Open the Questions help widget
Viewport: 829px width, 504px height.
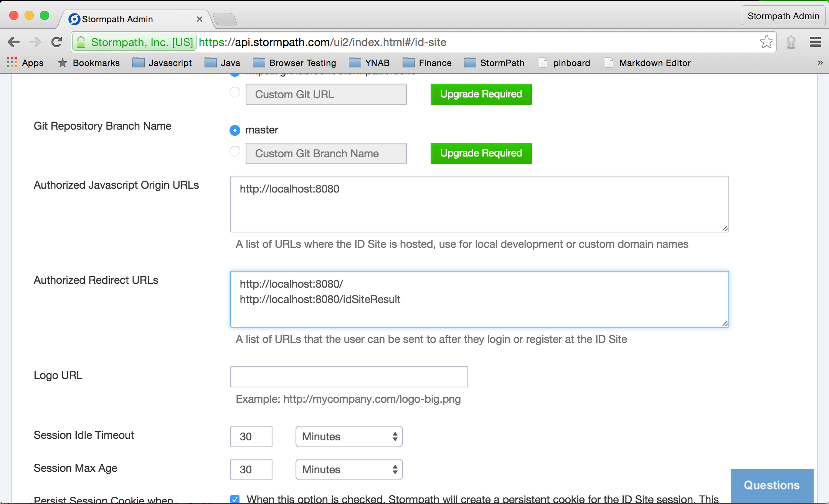click(772, 485)
